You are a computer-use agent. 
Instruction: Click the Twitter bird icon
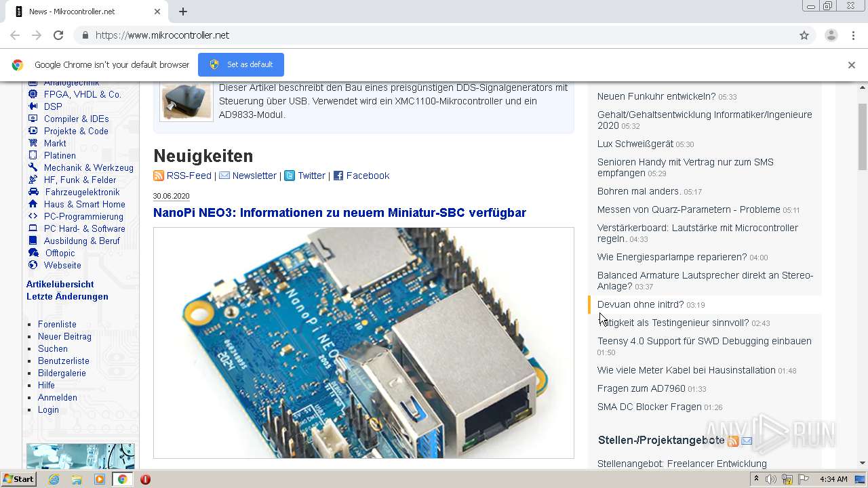[x=290, y=176]
